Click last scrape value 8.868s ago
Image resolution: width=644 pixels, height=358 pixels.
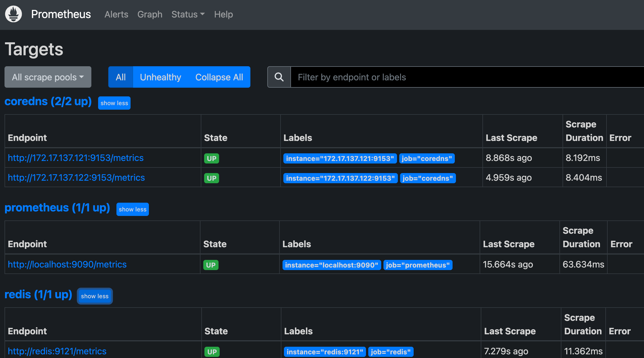coord(509,158)
